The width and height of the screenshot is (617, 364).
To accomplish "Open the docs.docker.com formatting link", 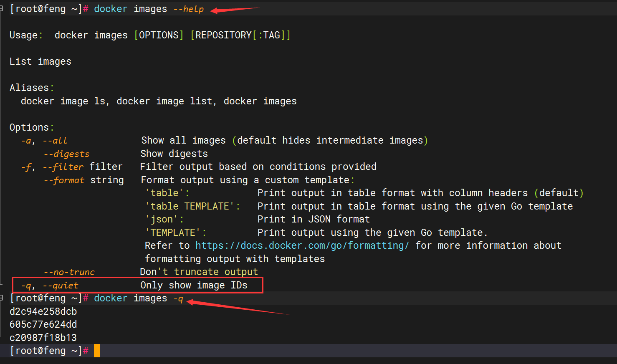I will coord(302,245).
